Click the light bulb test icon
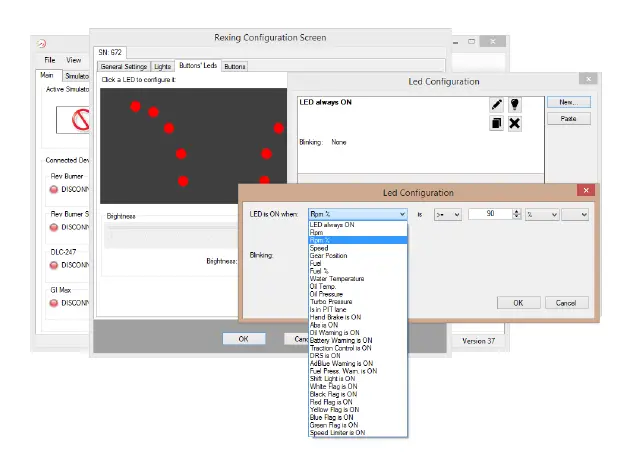633x465 pixels. 515,104
